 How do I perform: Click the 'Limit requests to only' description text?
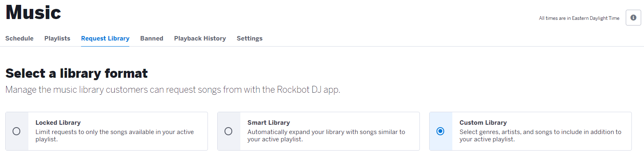115,136
